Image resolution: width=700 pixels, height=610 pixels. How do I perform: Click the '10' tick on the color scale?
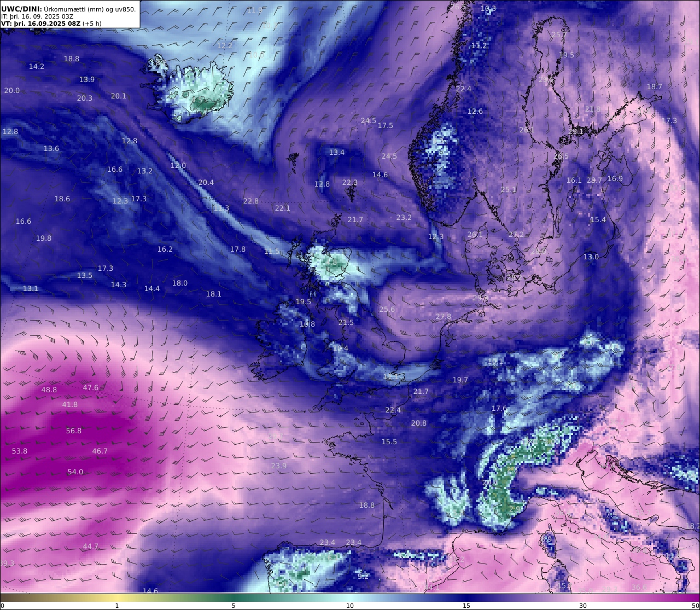[349, 606]
